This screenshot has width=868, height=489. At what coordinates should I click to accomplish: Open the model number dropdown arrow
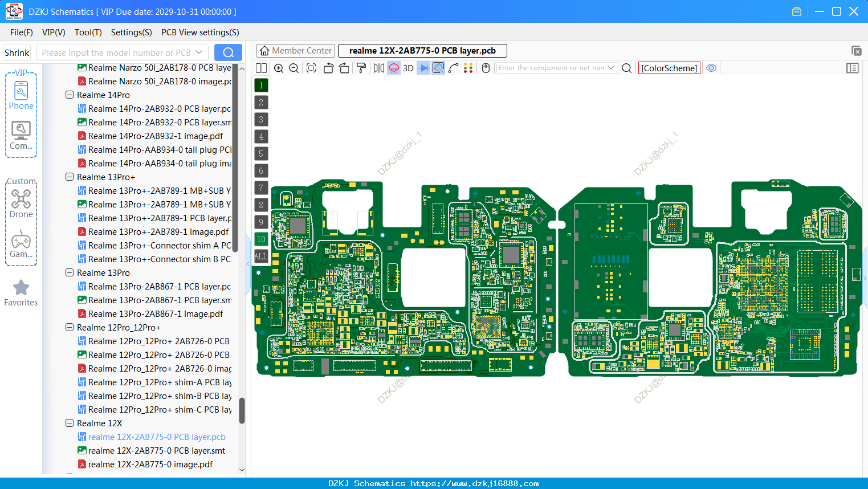tap(199, 52)
